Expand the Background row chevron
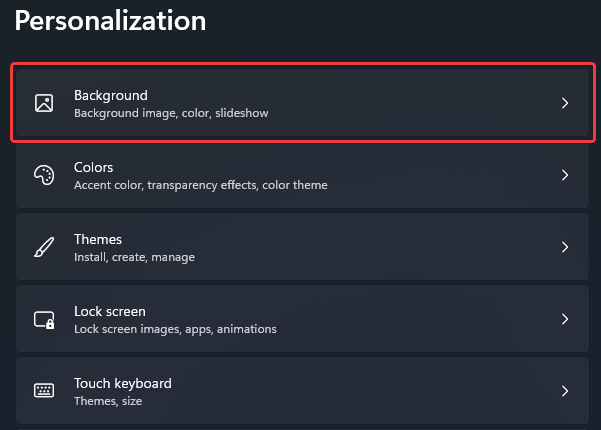The image size is (601, 430). tap(565, 103)
